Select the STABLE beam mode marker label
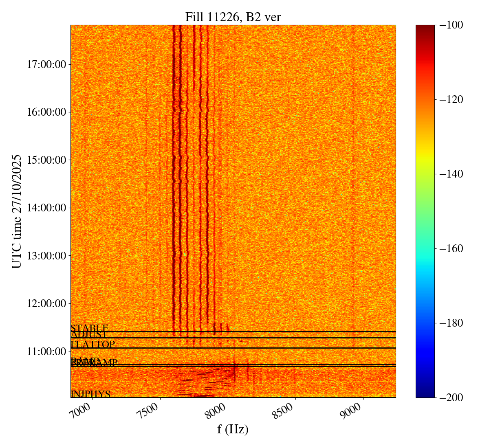The height and width of the screenshot is (448, 489). 89,328
